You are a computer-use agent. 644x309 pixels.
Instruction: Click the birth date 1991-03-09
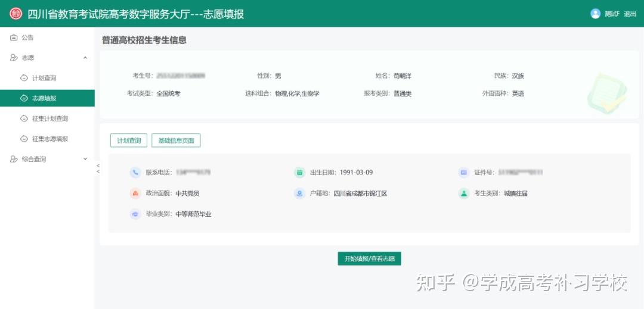pyautogui.click(x=356, y=173)
